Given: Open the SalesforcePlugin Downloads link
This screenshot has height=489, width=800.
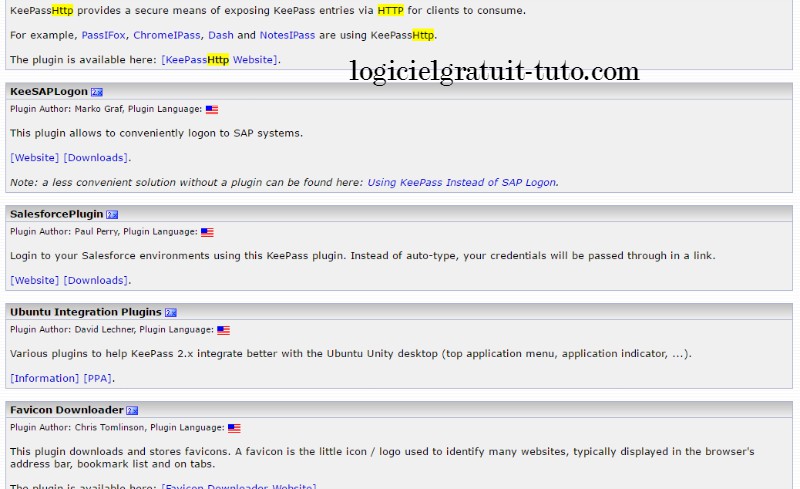Looking at the screenshot, I should (96, 280).
